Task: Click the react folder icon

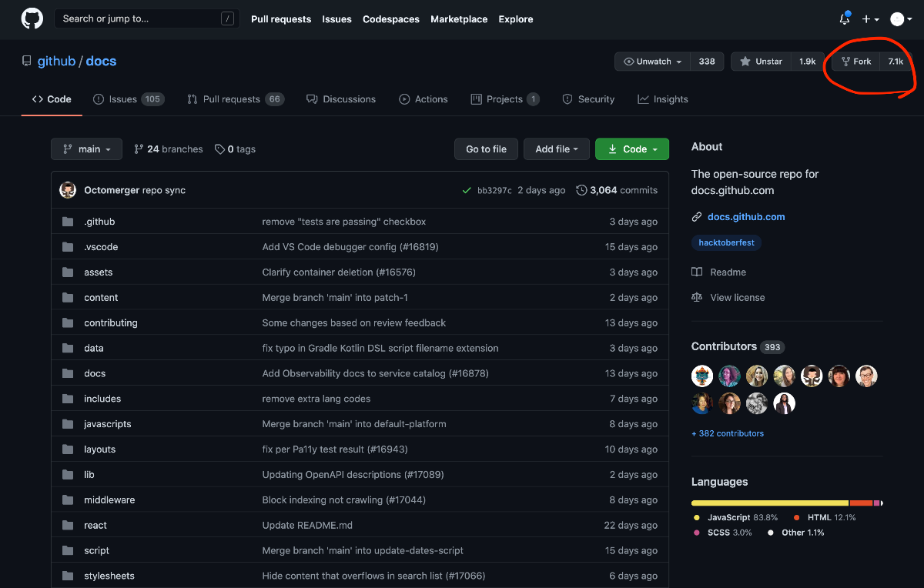Action: point(68,526)
